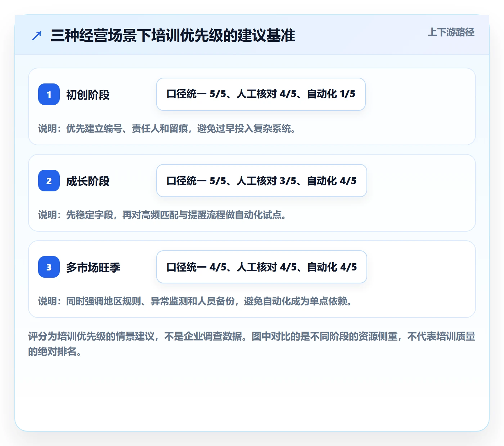Image resolution: width=504 pixels, height=446 pixels.
Task: Click the number 1 badge for 初创阶段
Action: 49,94
